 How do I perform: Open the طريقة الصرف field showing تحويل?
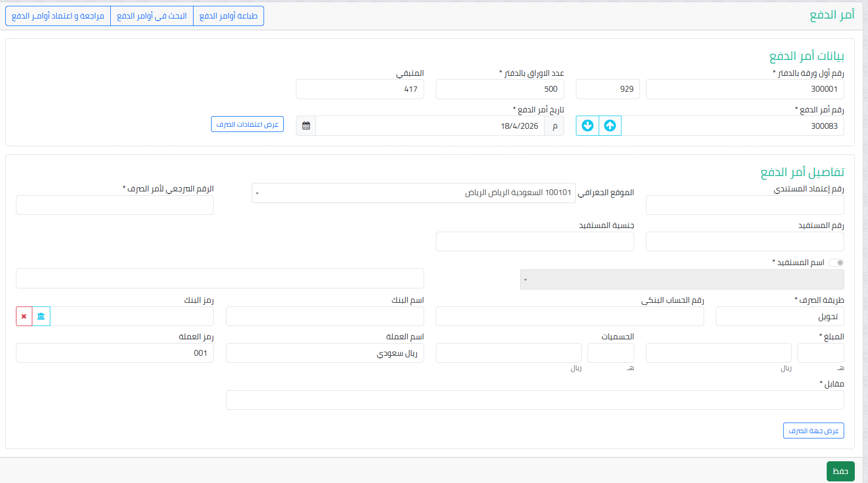[x=779, y=317]
